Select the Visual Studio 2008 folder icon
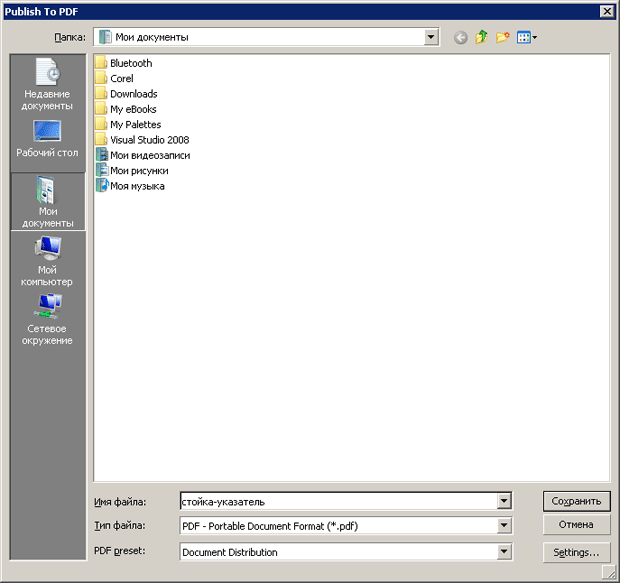The width and height of the screenshot is (620, 583). coord(101,140)
